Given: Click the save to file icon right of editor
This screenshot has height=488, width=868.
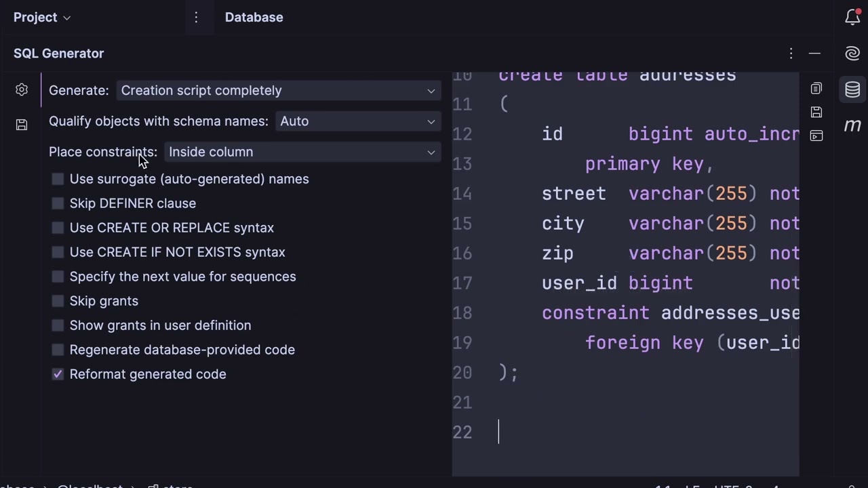Looking at the screenshot, I should pos(816,112).
